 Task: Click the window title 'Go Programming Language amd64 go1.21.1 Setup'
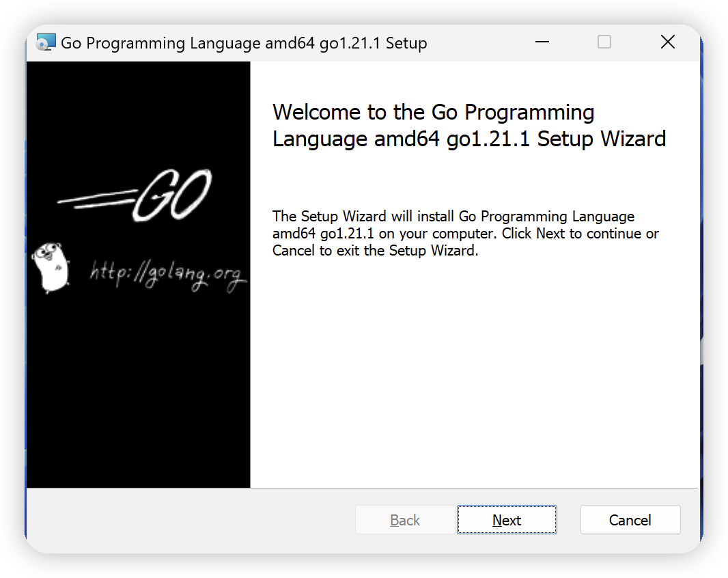click(244, 43)
